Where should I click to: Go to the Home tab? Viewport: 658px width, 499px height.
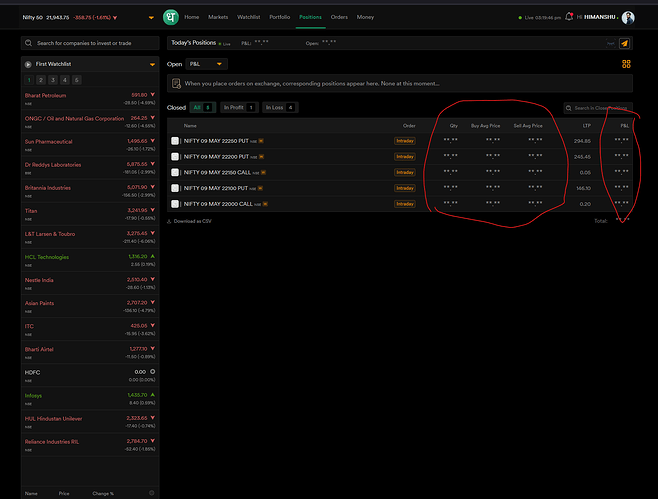coord(191,17)
